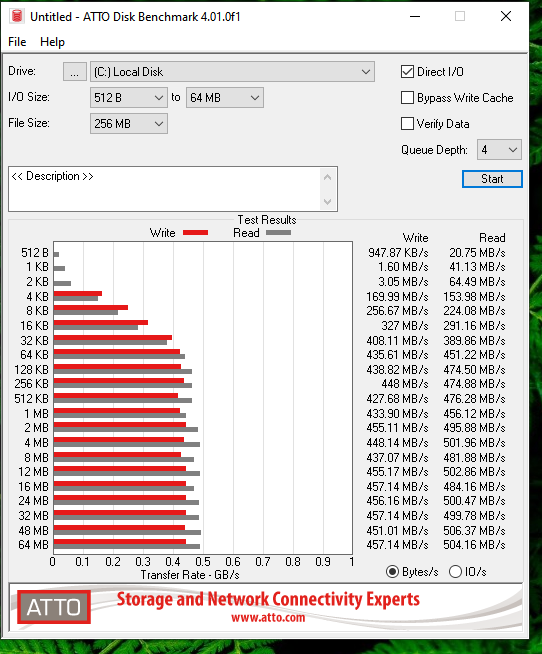The height and width of the screenshot is (654, 542).
Task: Click Storage and Network Connectivity Experts banner text
Action: tap(268, 599)
